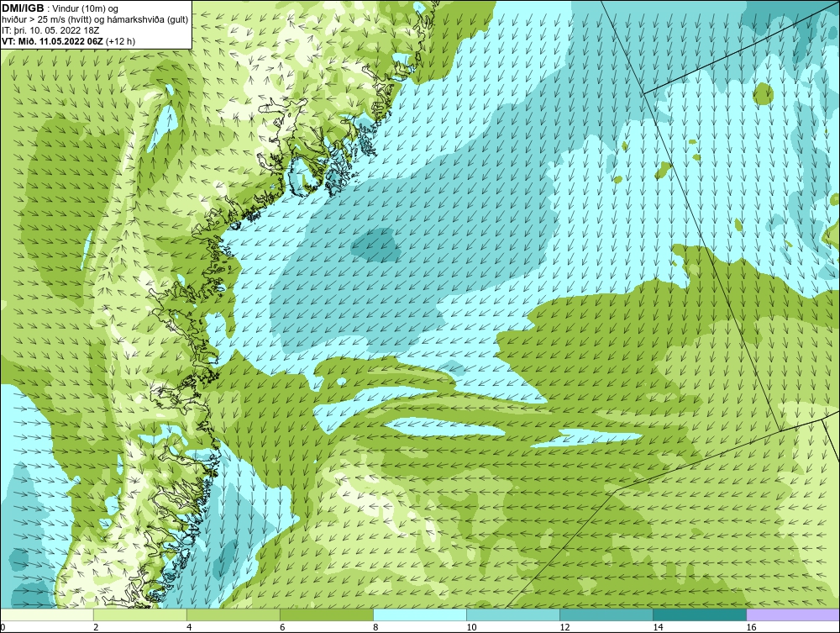
Task: Click the 12–14 m/s teal legend swatch
Action: click(606, 615)
